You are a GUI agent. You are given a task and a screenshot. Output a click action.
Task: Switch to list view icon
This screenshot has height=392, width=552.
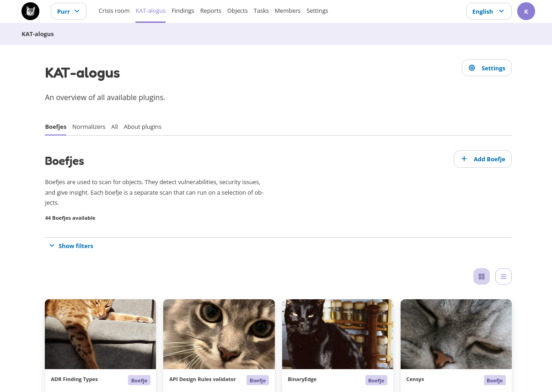point(504,276)
